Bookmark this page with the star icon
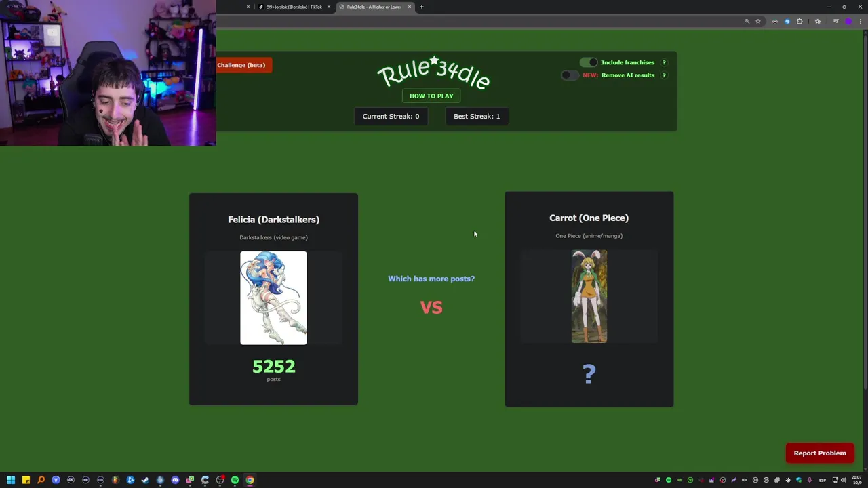Screen dimensions: 868x488 coord(758,22)
